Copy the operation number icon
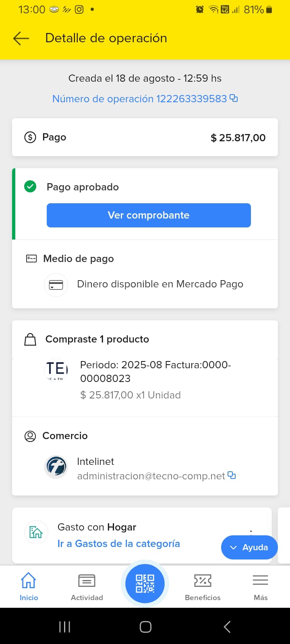 (x=234, y=98)
